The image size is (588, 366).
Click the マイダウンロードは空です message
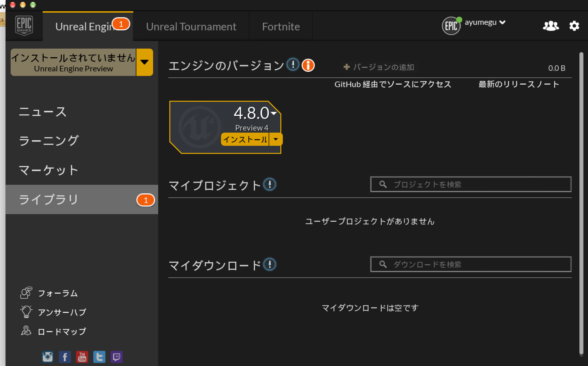370,308
